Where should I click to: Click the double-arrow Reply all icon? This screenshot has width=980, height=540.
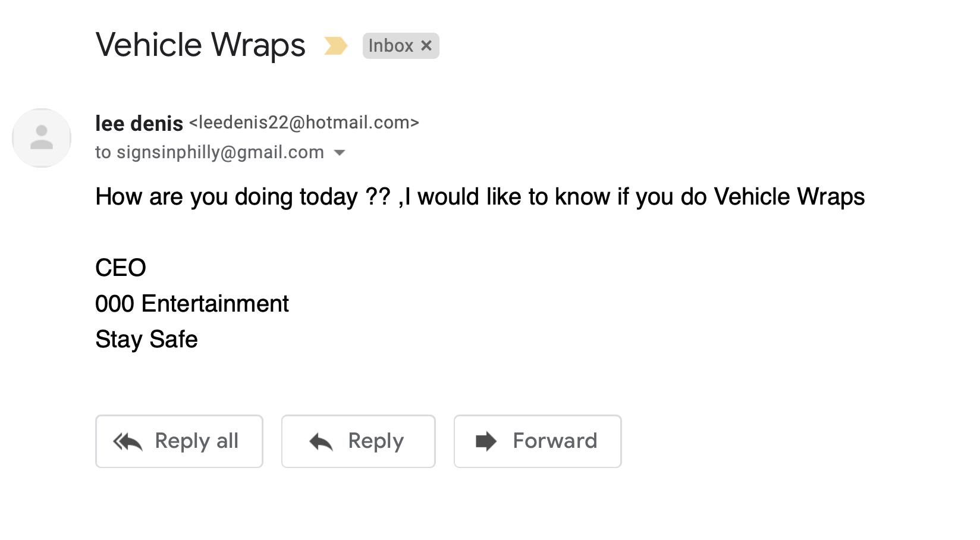(x=128, y=442)
